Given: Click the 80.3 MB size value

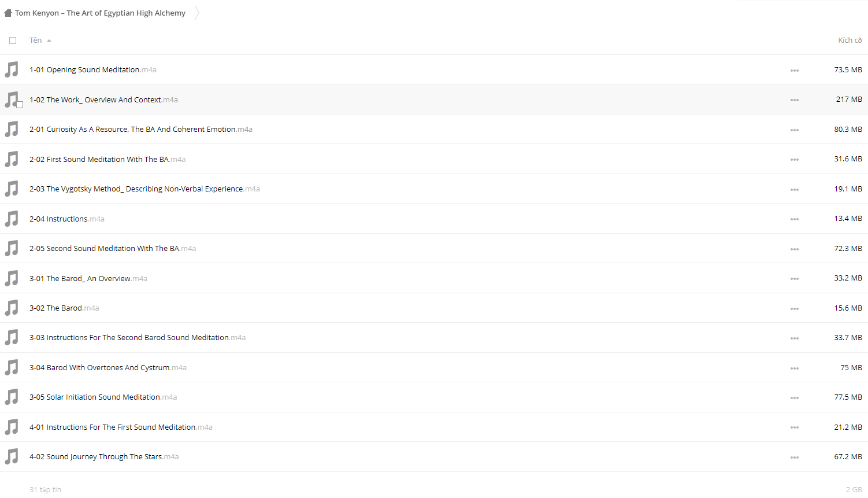Looking at the screenshot, I should (848, 129).
